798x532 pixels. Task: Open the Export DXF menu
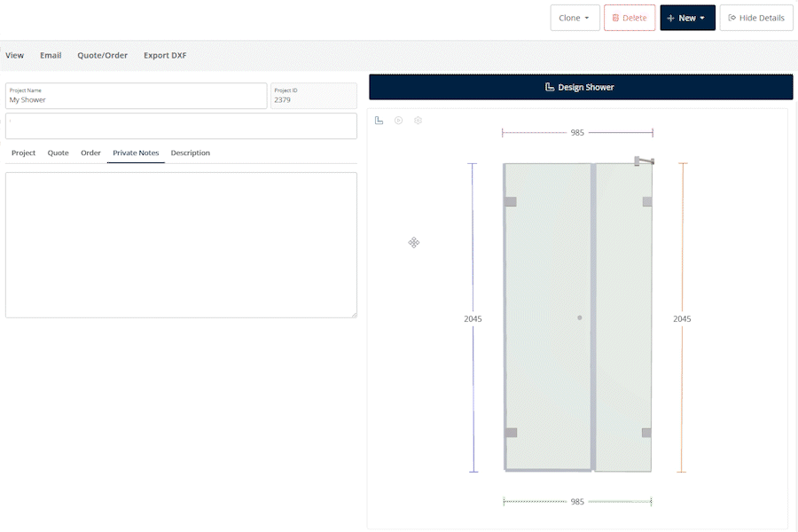coord(165,55)
